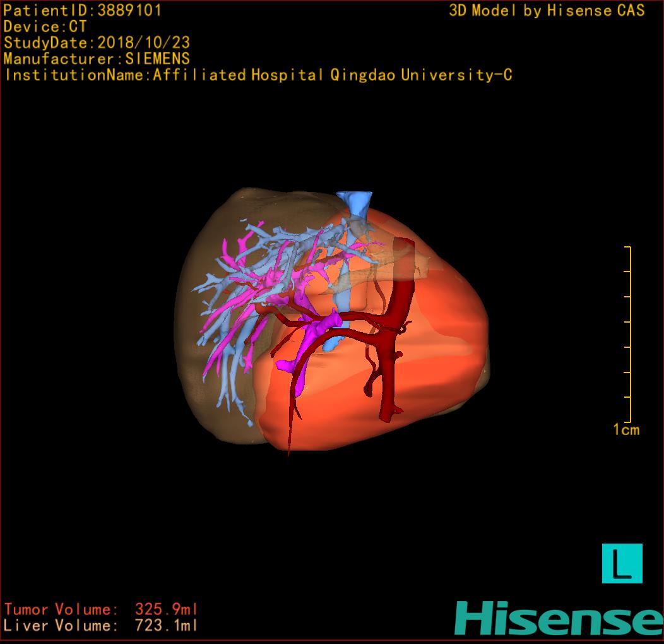Select the 'PatientID:3889101' text
Screen dimensions: 664x644
[83, 10]
